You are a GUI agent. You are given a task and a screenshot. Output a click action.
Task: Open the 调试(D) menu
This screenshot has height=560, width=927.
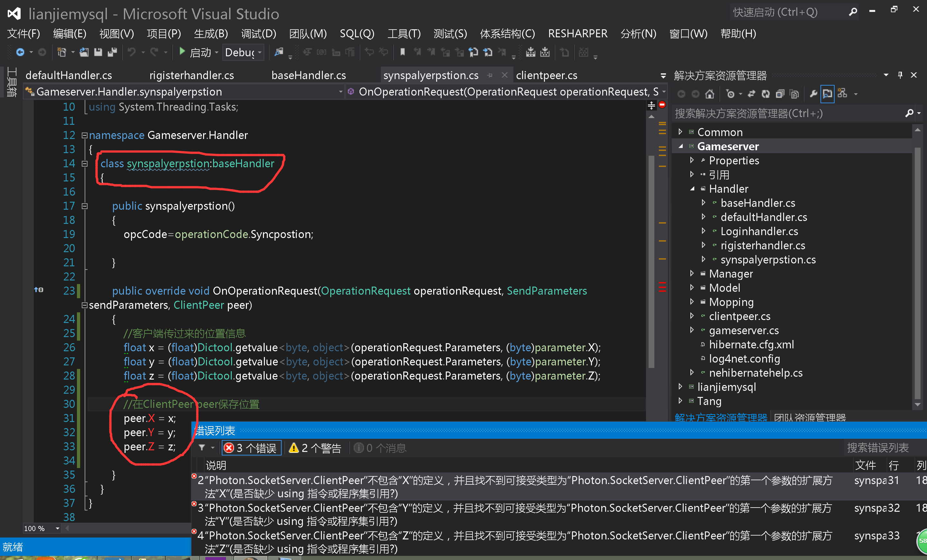tap(259, 34)
